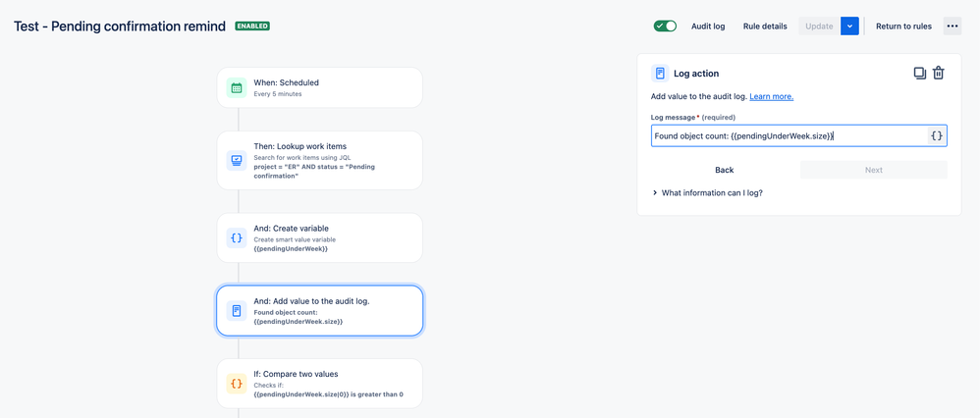
Task: Open the Update button dropdown arrow
Action: coord(850,26)
